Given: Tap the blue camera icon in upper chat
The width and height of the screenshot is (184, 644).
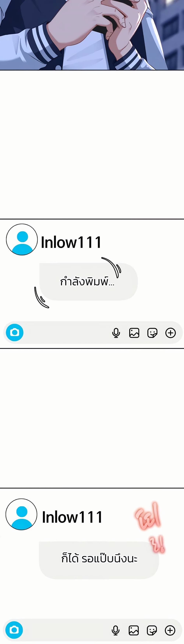Looking at the screenshot, I should coord(15,333).
